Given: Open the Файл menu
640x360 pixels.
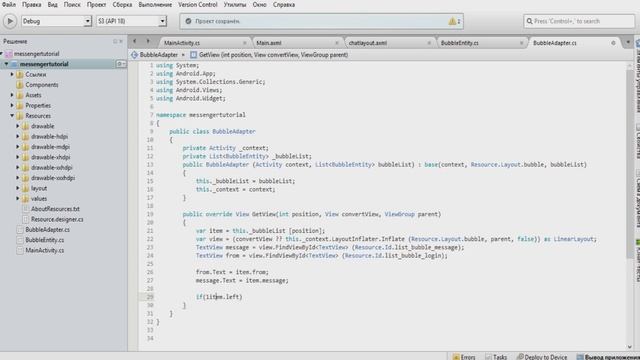Looking at the screenshot, I should pyautogui.click(x=9, y=5).
